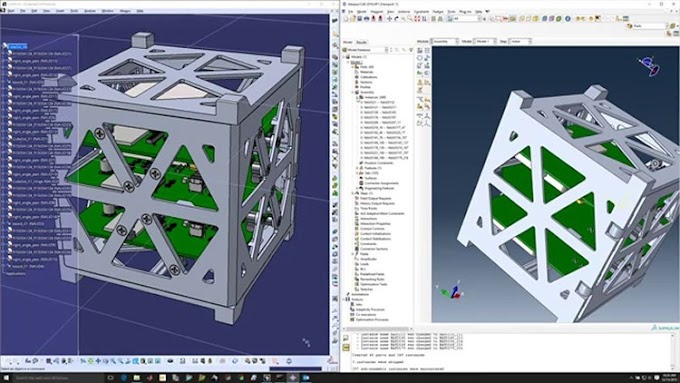This screenshot has width=680, height=383.
Task: Click the Windows taskbar search box
Action: [x=58, y=378]
